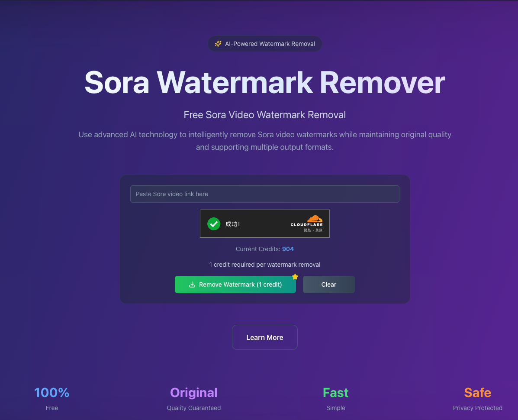Click the Paste Sora video link field

(264, 194)
